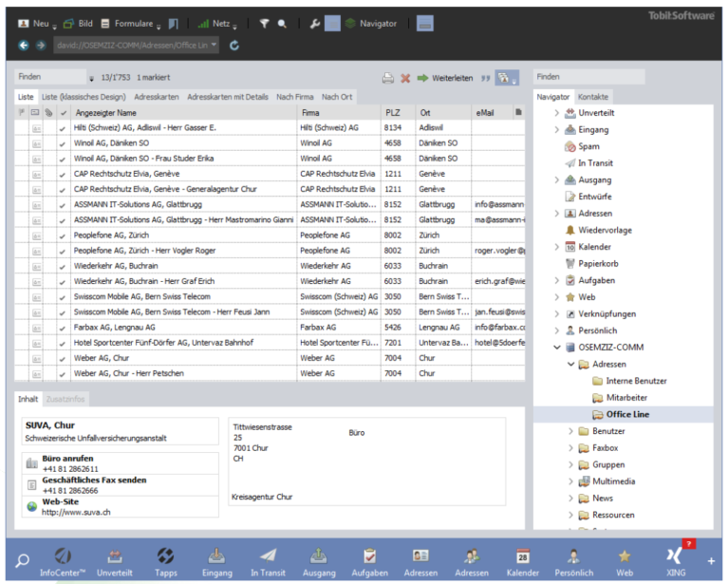Open Tapps in the bottom bar
The width and height of the screenshot is (728, 584).
pyautogui.click(x=166, y=562)
